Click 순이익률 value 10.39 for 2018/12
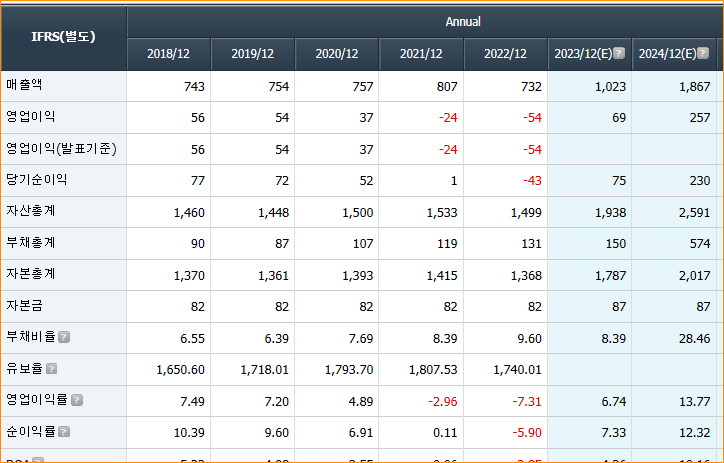 coord(189,433)
